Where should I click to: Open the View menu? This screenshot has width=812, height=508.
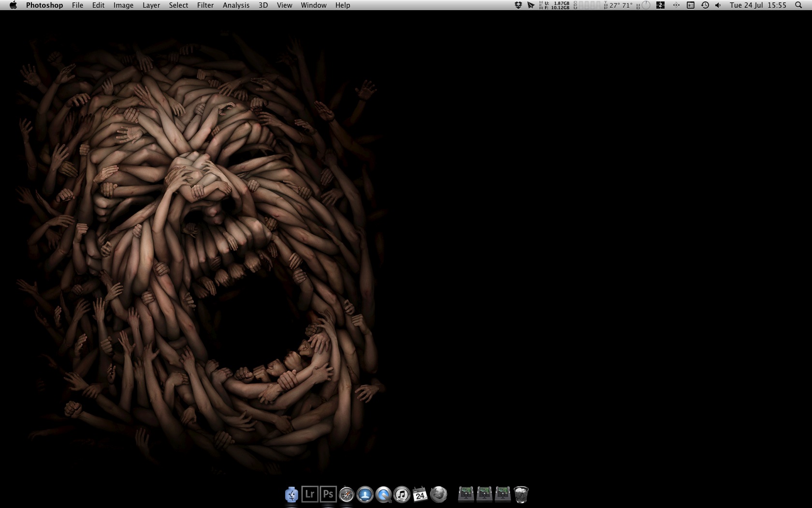(x=284, y=5)
